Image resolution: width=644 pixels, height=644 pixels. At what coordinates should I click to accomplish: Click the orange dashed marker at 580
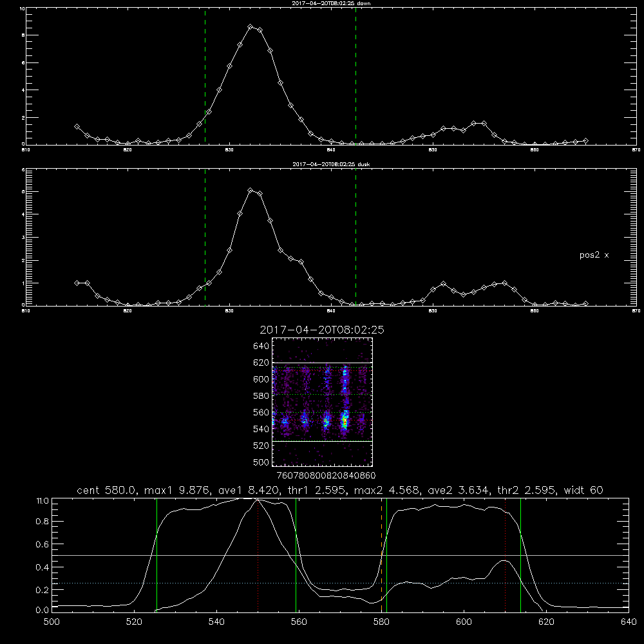(x=381, y=555)
